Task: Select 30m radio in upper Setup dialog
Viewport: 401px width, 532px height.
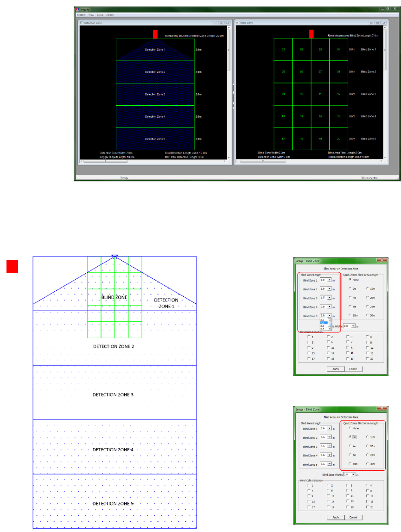Action: click(x=368, y=315)
